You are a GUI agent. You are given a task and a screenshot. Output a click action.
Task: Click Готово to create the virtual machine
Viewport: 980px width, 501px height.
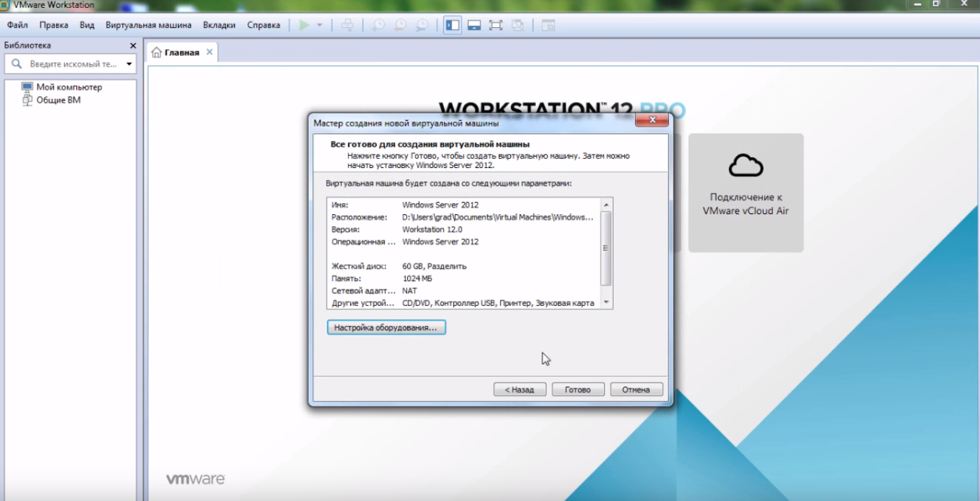pos(578,389)
